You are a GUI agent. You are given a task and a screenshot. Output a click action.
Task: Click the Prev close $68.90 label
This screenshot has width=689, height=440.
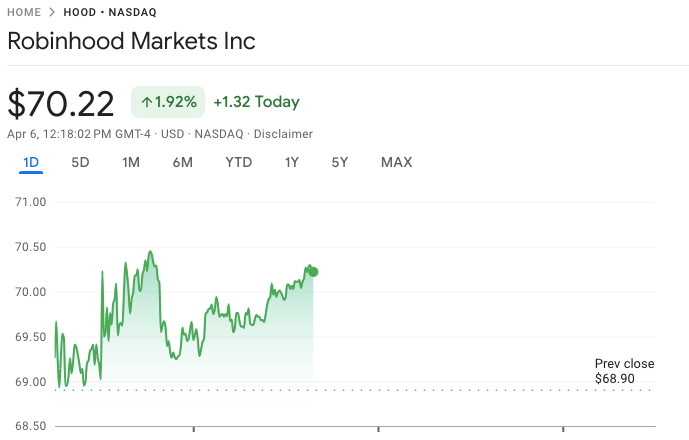624,371
